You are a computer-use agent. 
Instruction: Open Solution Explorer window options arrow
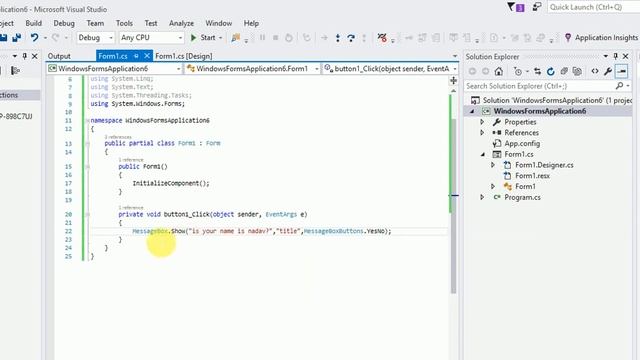point(606,56)
